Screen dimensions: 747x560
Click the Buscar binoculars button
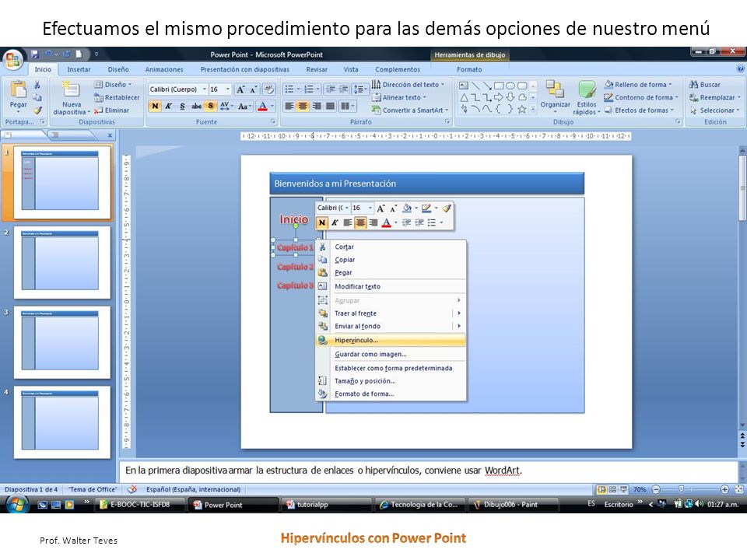(x=705, y=84)
